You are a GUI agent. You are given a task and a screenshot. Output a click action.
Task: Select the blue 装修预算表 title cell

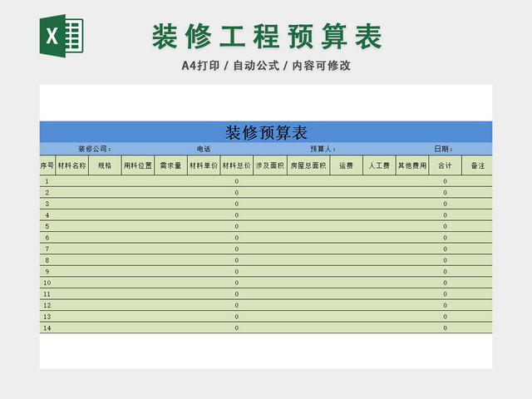tap(266, 132)
